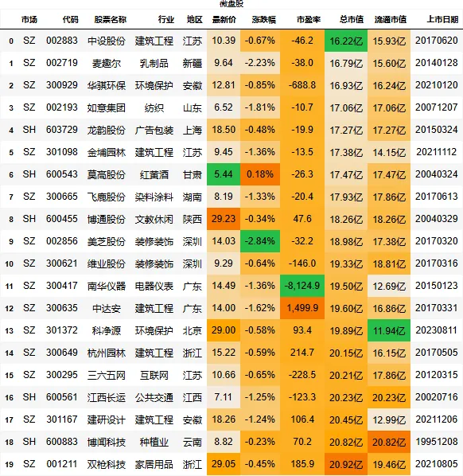This screenshot has width=463, height=476.
Task: Select stock name 美芝股份
Action: tap(107, 241)
